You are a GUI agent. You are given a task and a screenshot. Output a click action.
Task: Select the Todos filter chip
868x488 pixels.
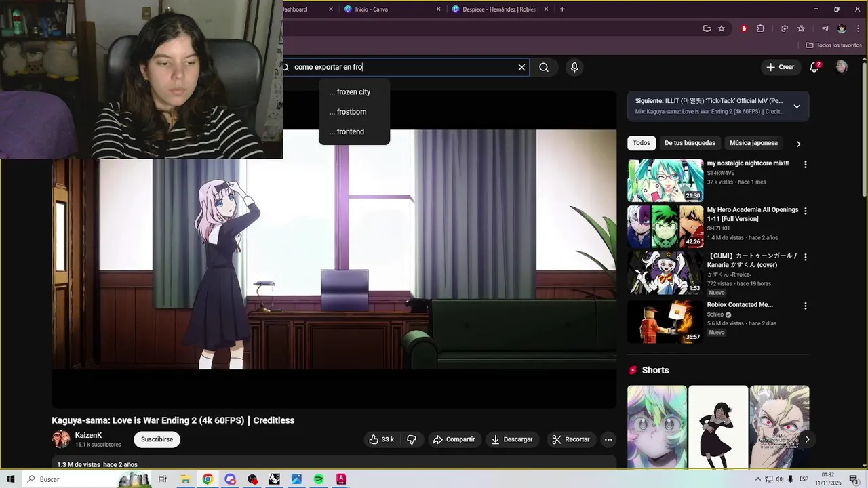642,143
